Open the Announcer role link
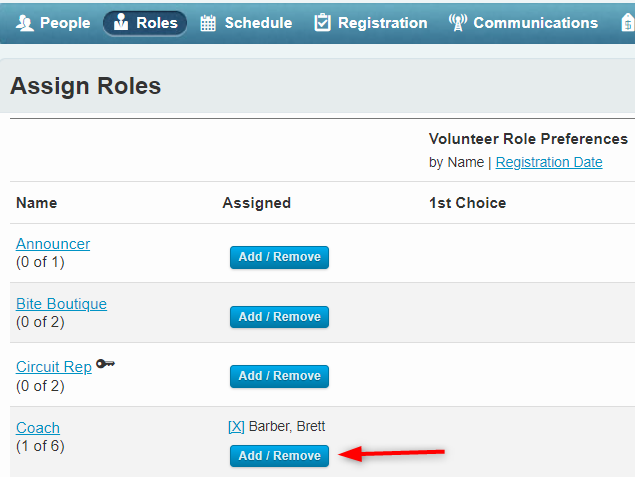635x477 pixels. [x=53, y=244]
